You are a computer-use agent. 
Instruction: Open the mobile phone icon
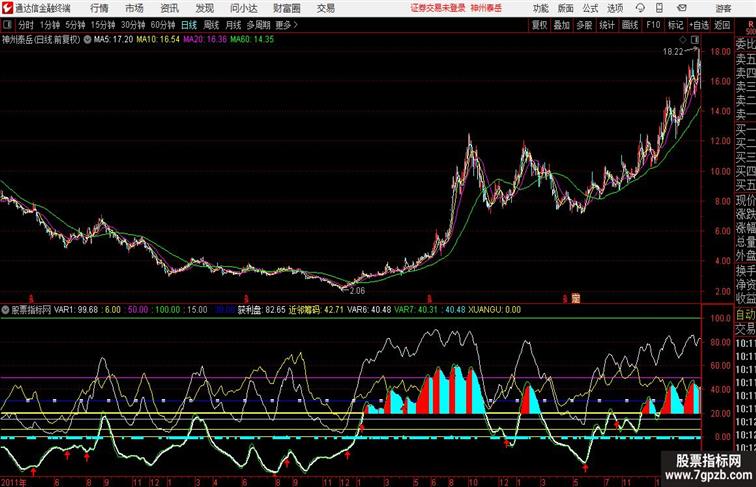pyautogui.click(x=659, y=8)
